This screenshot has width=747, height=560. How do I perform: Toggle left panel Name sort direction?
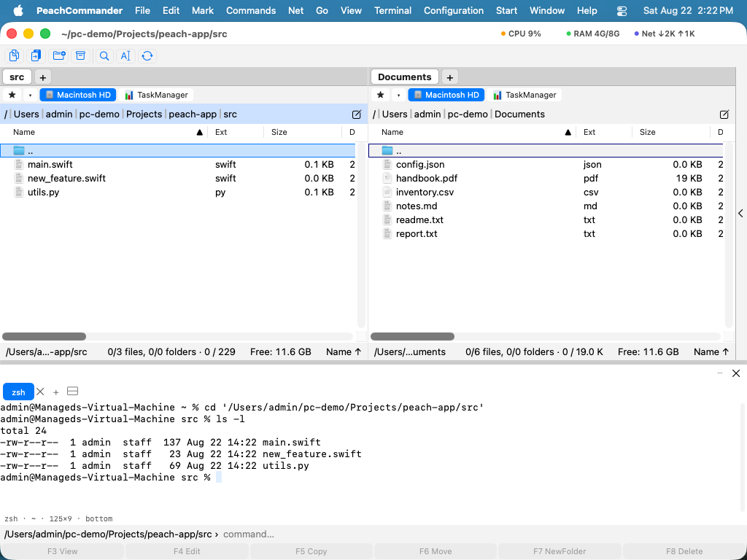click(200, 133)
